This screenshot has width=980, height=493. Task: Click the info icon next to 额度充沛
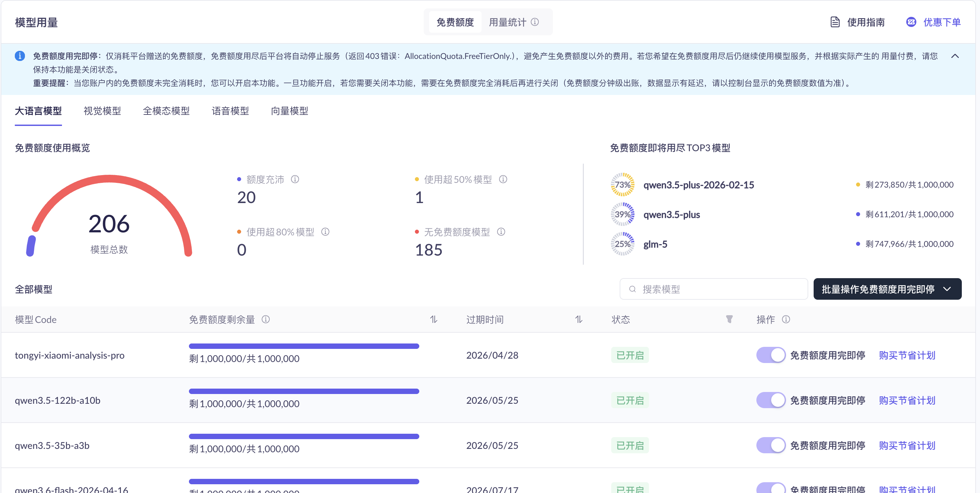(x=295, y=179)
